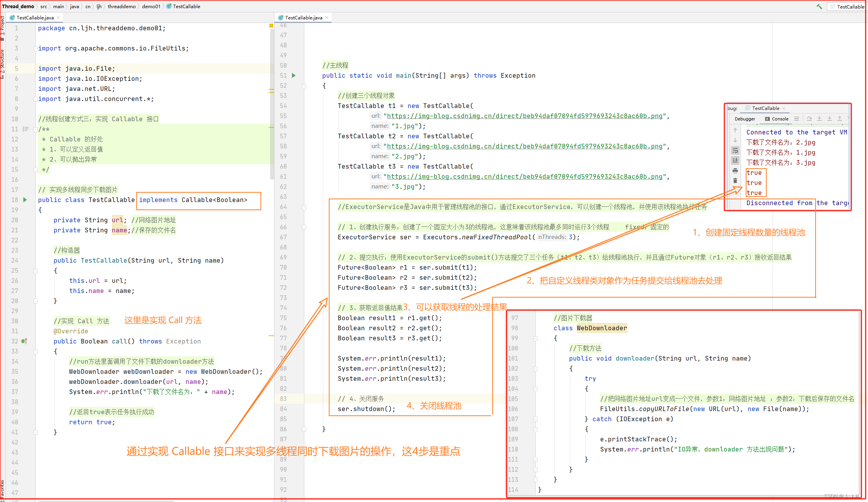Clear console output with trash icon
Viewport: 868px width, 502px height.
click(735, 180)
